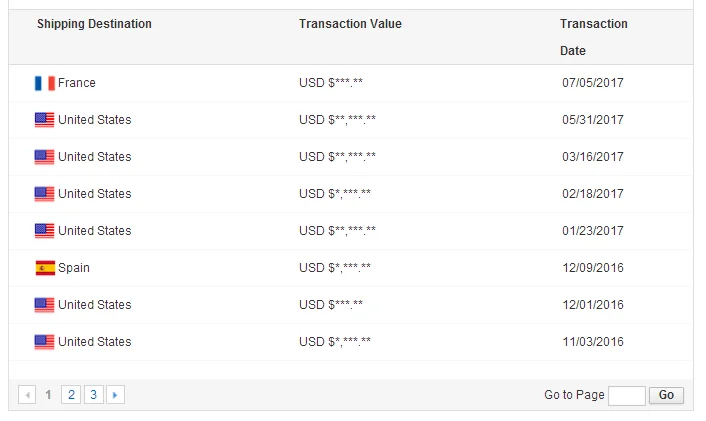Viewport: 706px width, 421px height.
Task: Click the Spain destination label
Action: (x=74, y=268)
